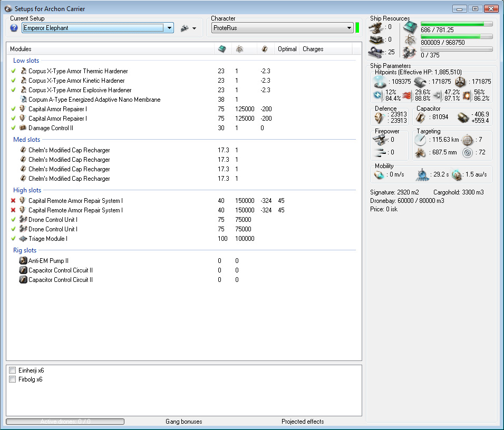Click the first Drone Control Unit I icon
This screenshot has height=430, width=504.
pos(23,220)
